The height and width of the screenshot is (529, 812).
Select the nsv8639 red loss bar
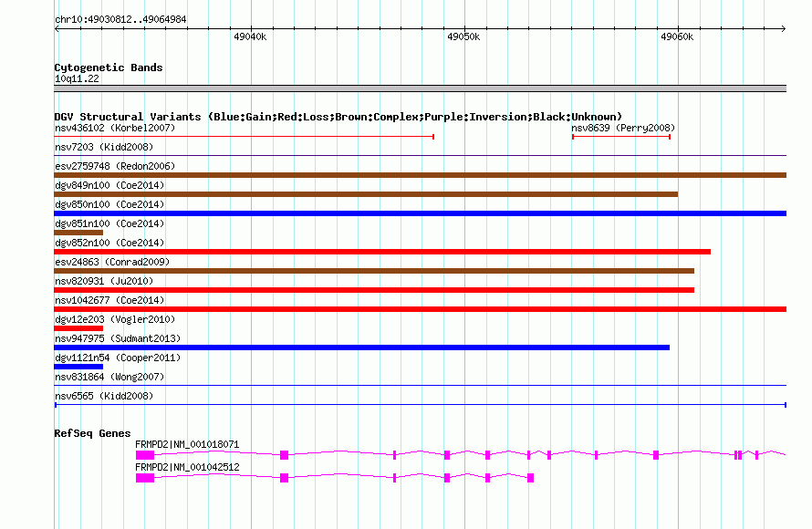[x=621, y=137]
